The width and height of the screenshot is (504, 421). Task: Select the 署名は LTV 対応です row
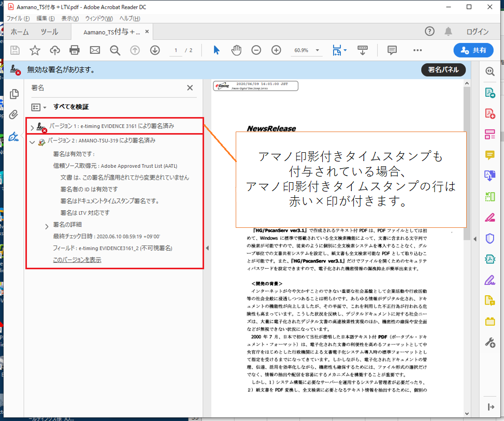click(x=85, y=213)
